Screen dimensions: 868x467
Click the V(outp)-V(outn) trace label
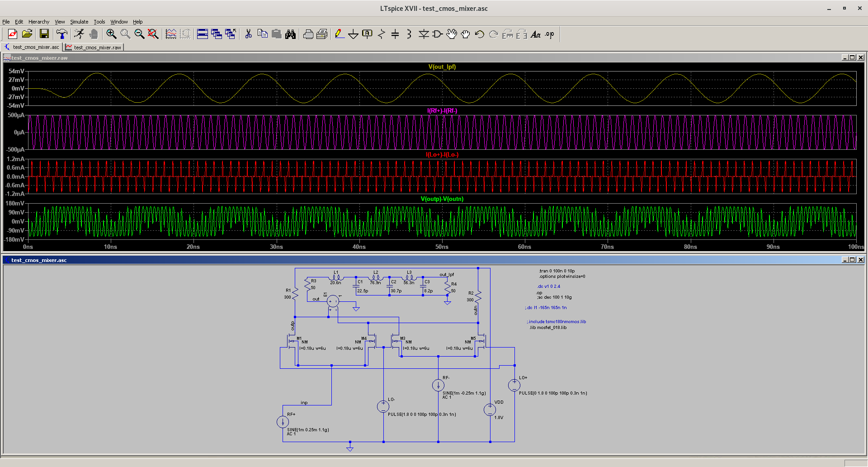click(442, 199)
